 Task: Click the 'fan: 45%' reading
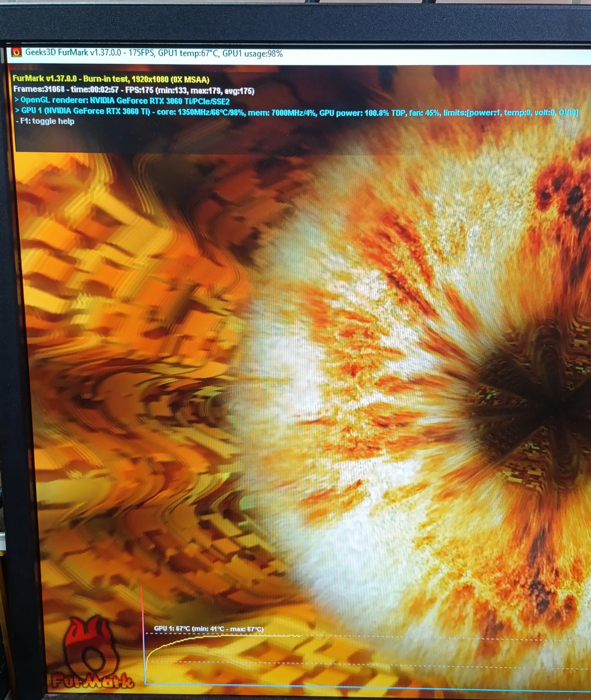424,113
